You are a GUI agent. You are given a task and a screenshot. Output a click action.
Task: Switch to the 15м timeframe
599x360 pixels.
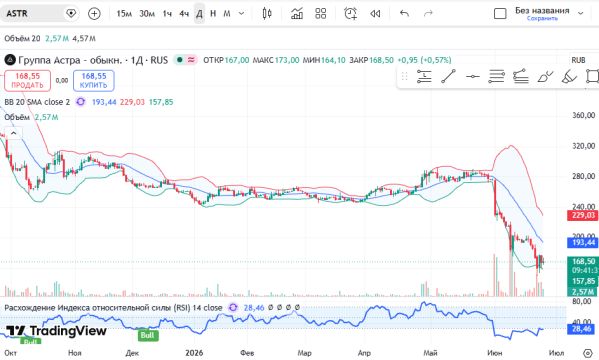pyautogui.click(x=124, y=14)
